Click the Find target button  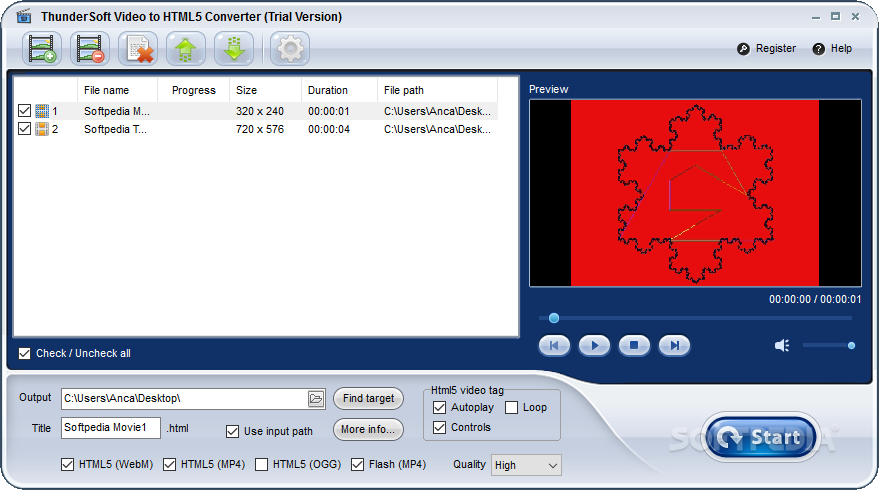(x=368, y=399)
